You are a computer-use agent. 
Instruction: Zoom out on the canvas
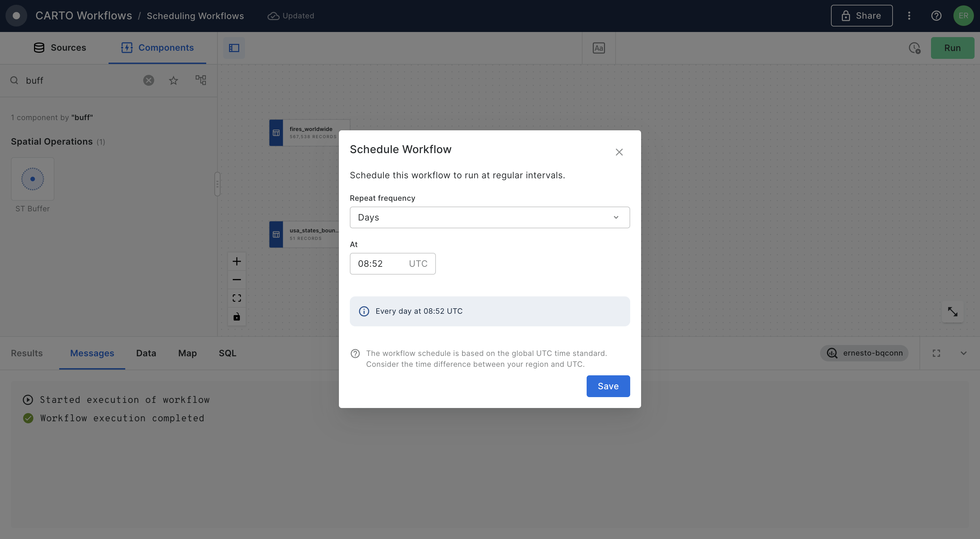pos(236,280)
